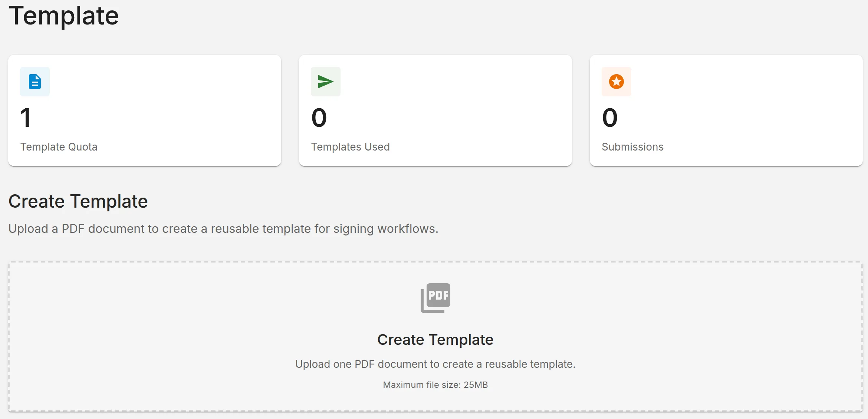This screenshot has width=868, height=419.
Task: Click the Submissions count '0'
Action: click(610, 118)
